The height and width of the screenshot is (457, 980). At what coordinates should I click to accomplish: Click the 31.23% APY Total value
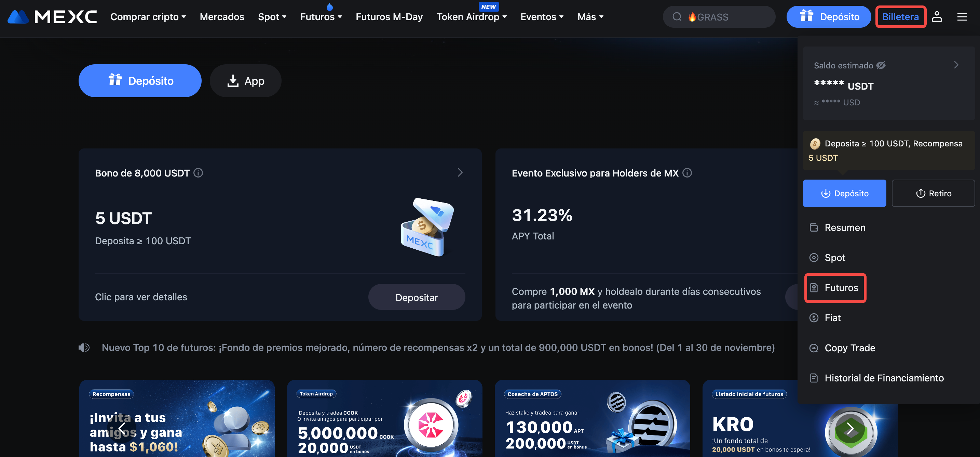coord(542,215)
